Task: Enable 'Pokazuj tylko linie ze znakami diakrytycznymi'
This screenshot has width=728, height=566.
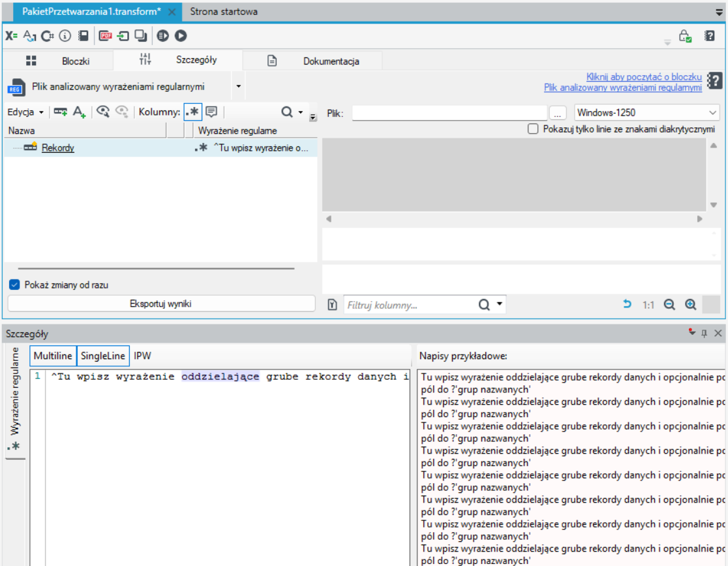Action: [x=533, y=129]
